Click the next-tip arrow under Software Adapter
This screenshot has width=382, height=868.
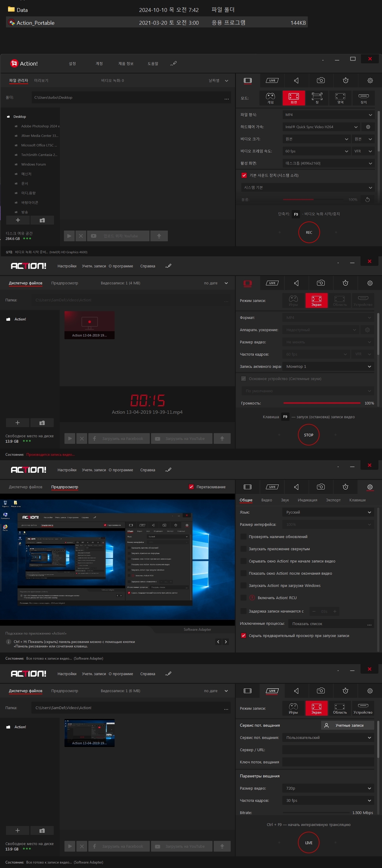click(226, 642)
